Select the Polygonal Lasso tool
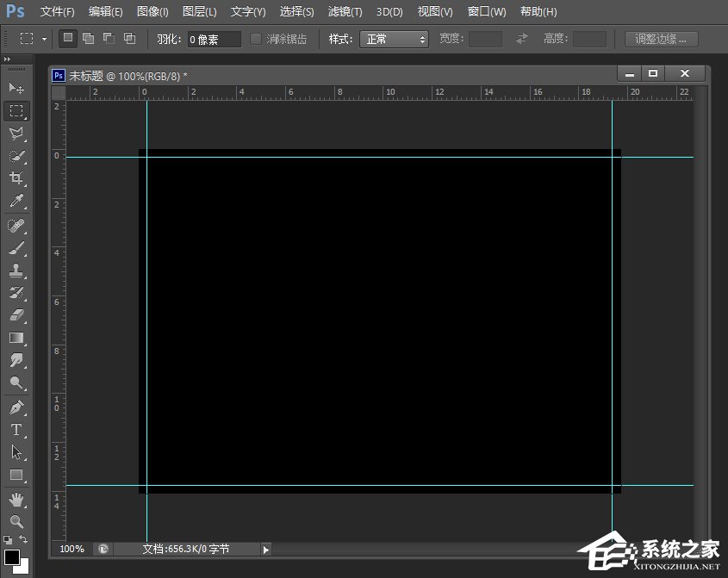This screenshot has width=728, height=578. click(x=16, y=134)
